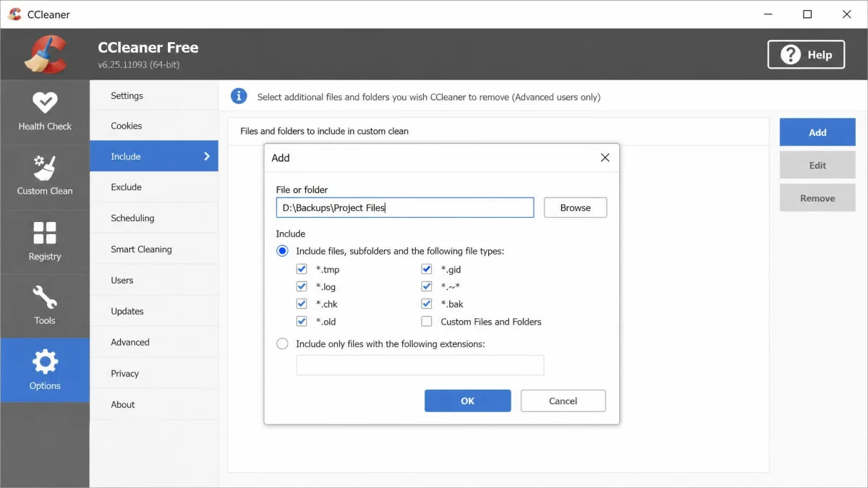The height and width of the screenshot is (488, 868).
Task: Click the version number v6.25.11093 text
Action: (139, 65)
